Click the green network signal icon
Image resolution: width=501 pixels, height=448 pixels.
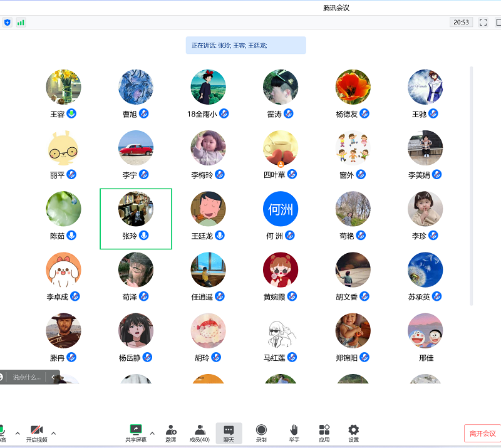tap(21, 23)
